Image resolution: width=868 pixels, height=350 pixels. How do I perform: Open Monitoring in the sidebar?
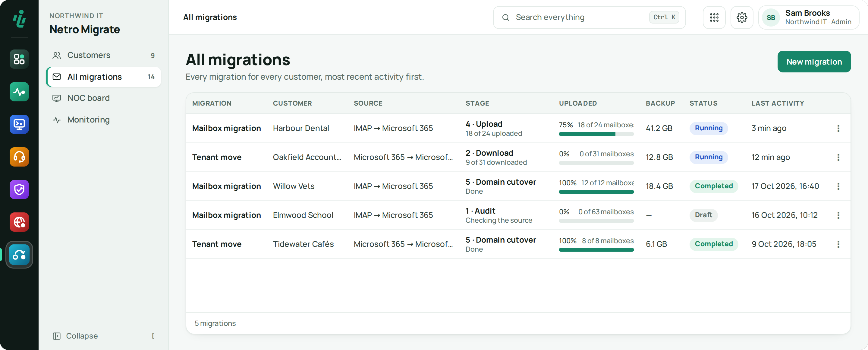click(103, 120)
